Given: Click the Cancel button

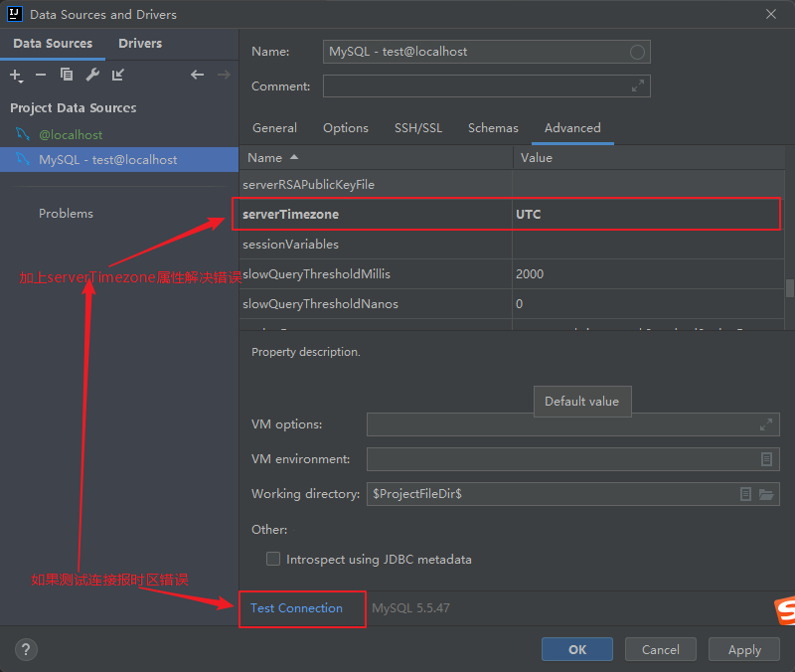Looking at the screenshot, I should 660,650.
